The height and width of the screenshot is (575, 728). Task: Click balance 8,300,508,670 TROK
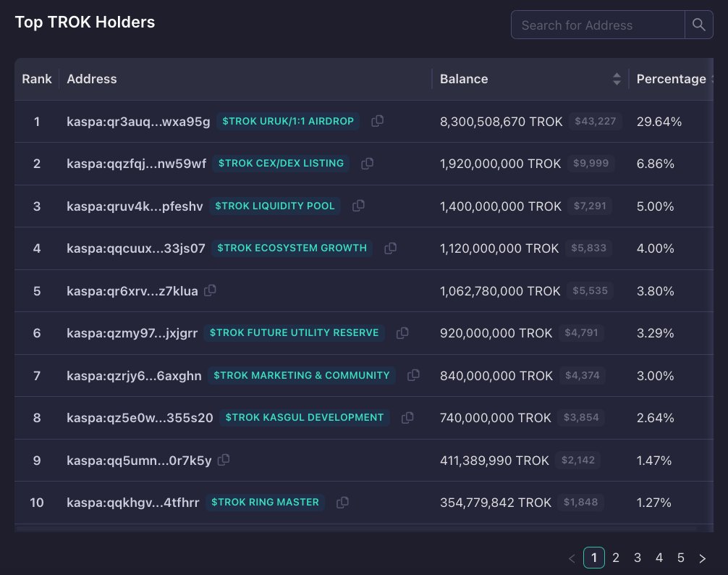tap(501, 122)
